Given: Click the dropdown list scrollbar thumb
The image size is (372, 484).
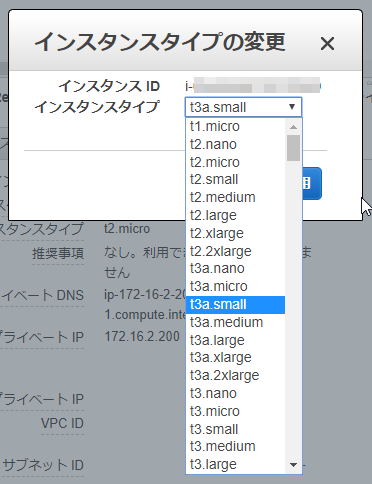Looking at the screenshot, I should coord(293,148).
